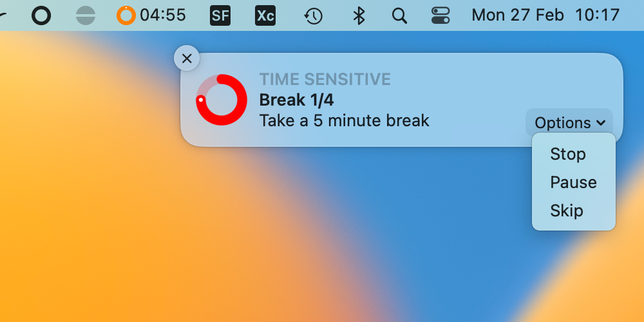Click the black circle menu bar icon

[41, 15]
